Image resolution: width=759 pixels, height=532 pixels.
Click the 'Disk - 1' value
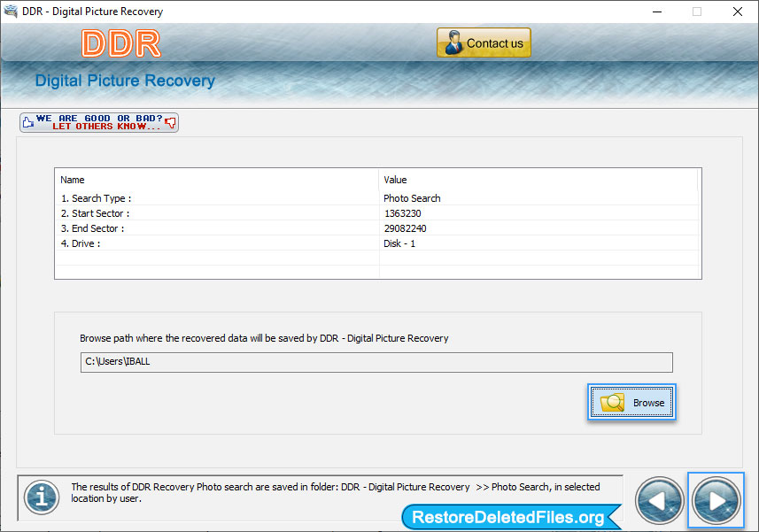[x=399, y=243]
